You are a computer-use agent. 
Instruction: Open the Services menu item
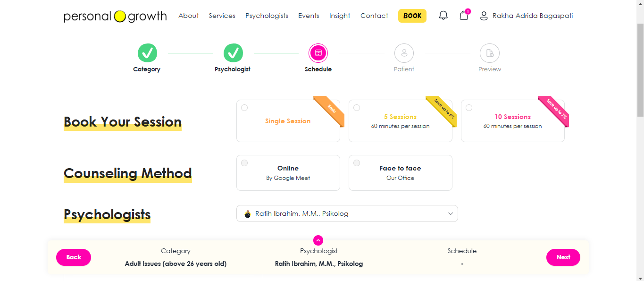(x=222, y=16)
